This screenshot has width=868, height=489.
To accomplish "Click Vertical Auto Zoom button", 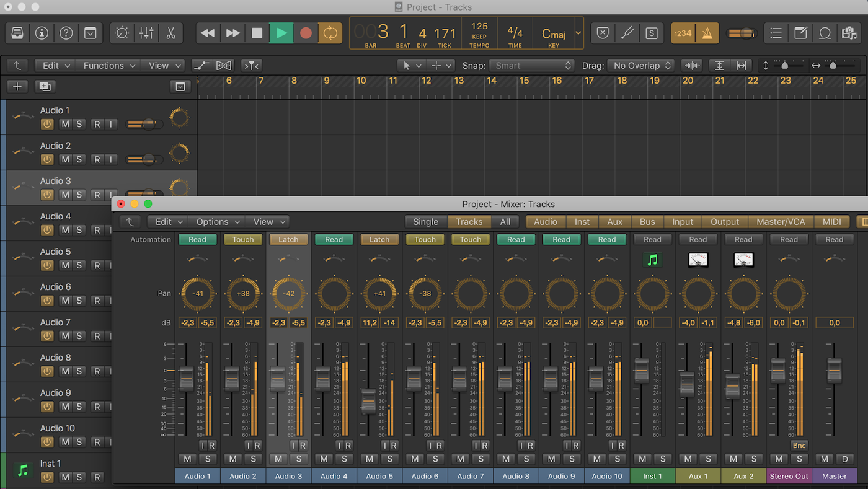I will 719,65.
